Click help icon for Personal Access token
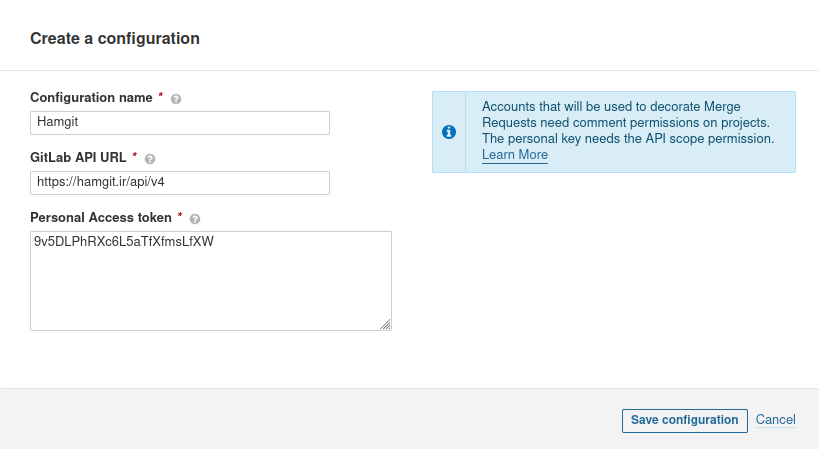Screen dimensions: 819x449 coord(195,219)
